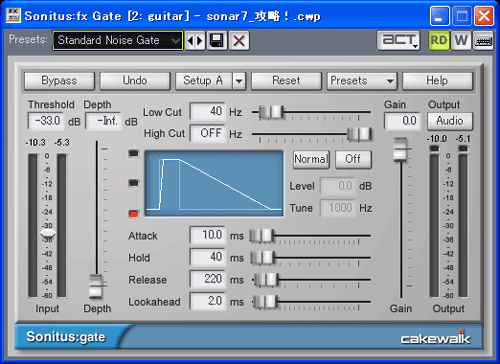Click the Lookahead value field 2.0
The image size is (500, 364).
click(x=207, y=301)
